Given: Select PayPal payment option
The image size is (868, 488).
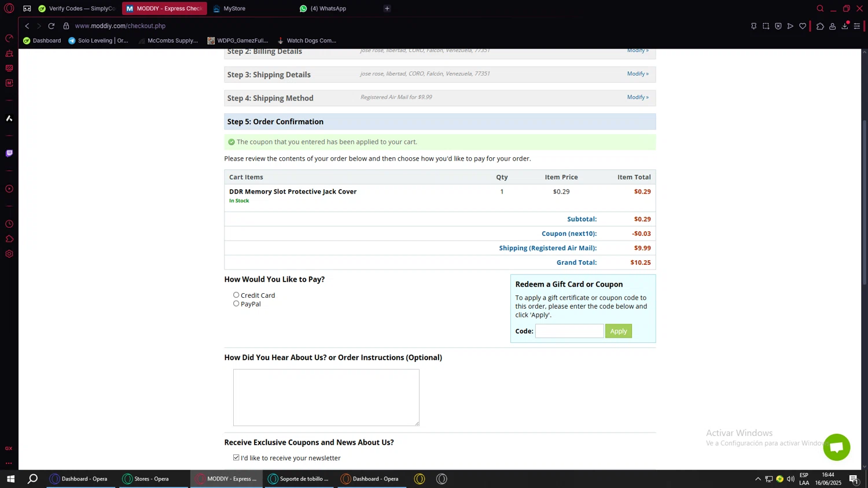Looking at the screenshot, I should click(x=236, y=304).
